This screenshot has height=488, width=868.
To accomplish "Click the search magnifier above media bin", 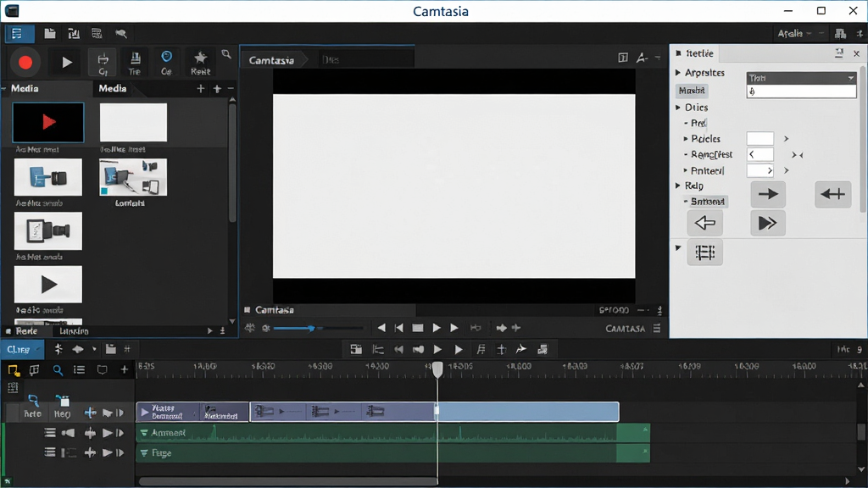I will (x=225, y=54).
